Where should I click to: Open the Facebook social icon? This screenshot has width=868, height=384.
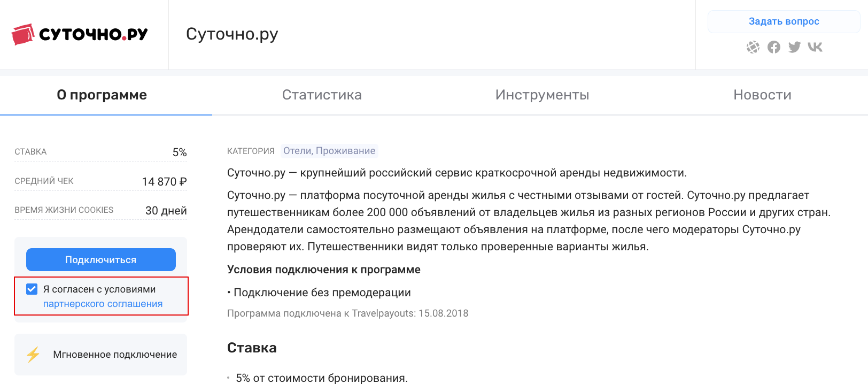(774, 47)
